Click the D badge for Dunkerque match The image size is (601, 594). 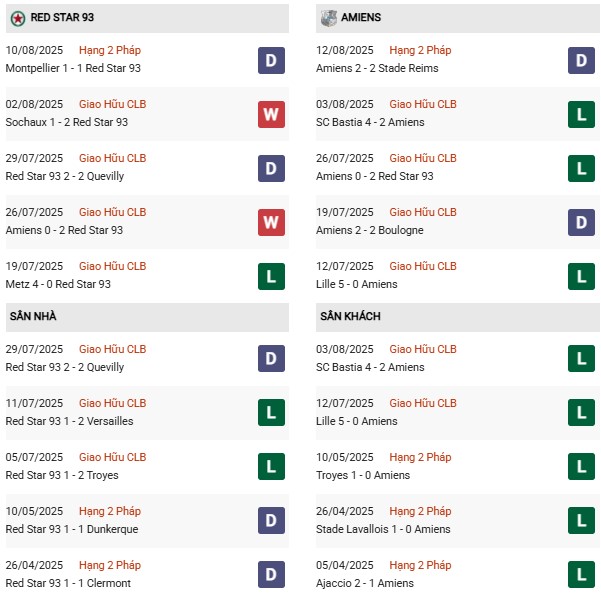point(270,521)
